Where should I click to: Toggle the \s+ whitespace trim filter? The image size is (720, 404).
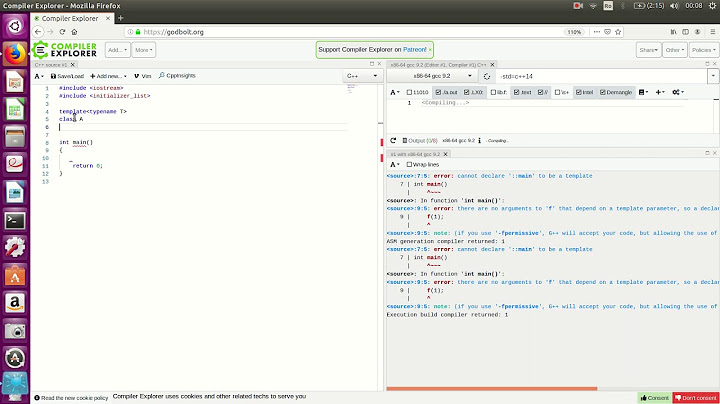[x=562, y=92]
